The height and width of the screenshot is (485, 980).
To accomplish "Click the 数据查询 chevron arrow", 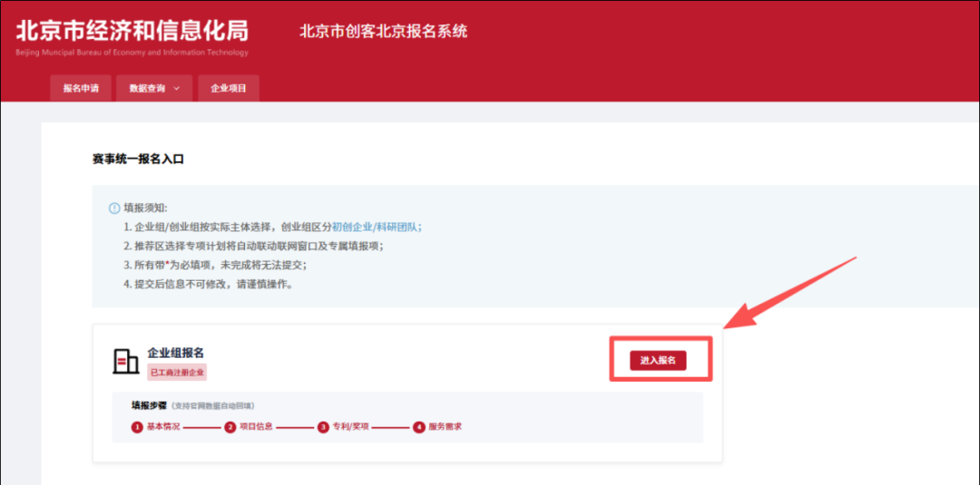I will 176,89.
